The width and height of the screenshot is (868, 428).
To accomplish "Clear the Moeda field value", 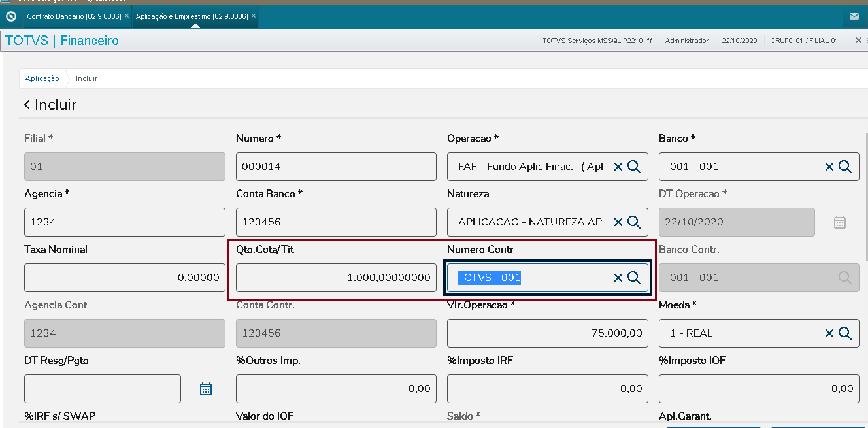I will point(829,333).
